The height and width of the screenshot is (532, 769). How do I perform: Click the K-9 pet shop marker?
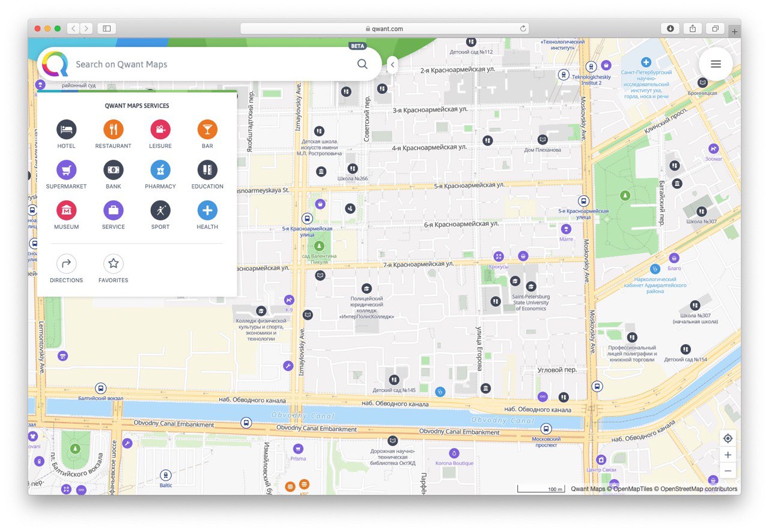[x=290, y=299]
